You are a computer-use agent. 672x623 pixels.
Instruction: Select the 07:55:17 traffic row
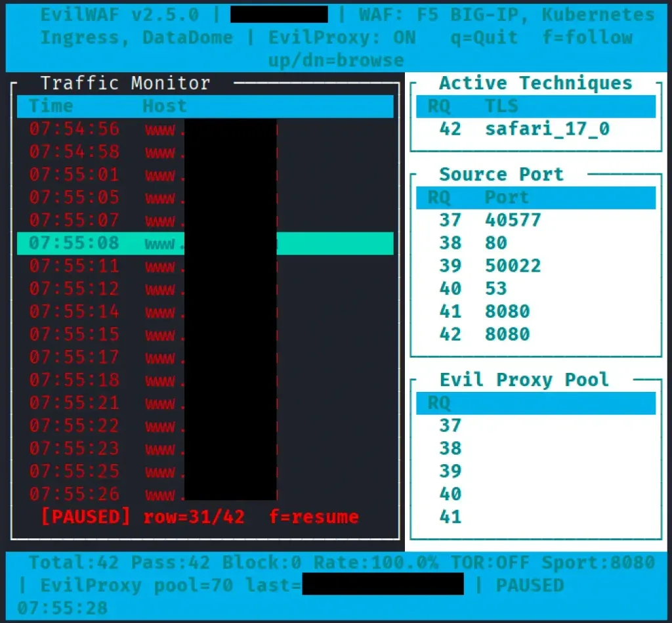pyautogui.click(x=205, y=357)
